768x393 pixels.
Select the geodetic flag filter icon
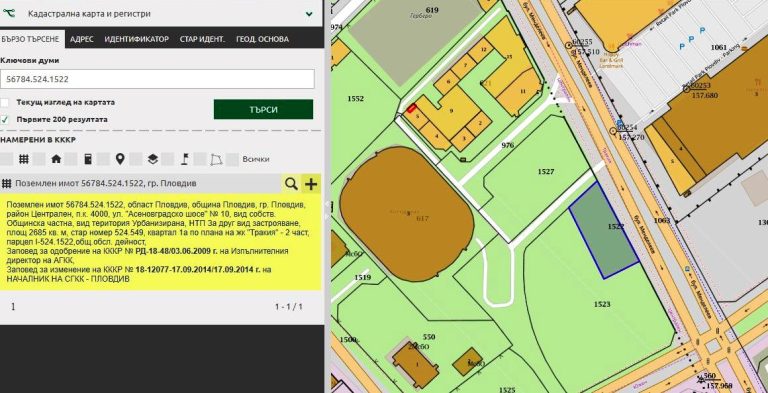click(185, 159)
